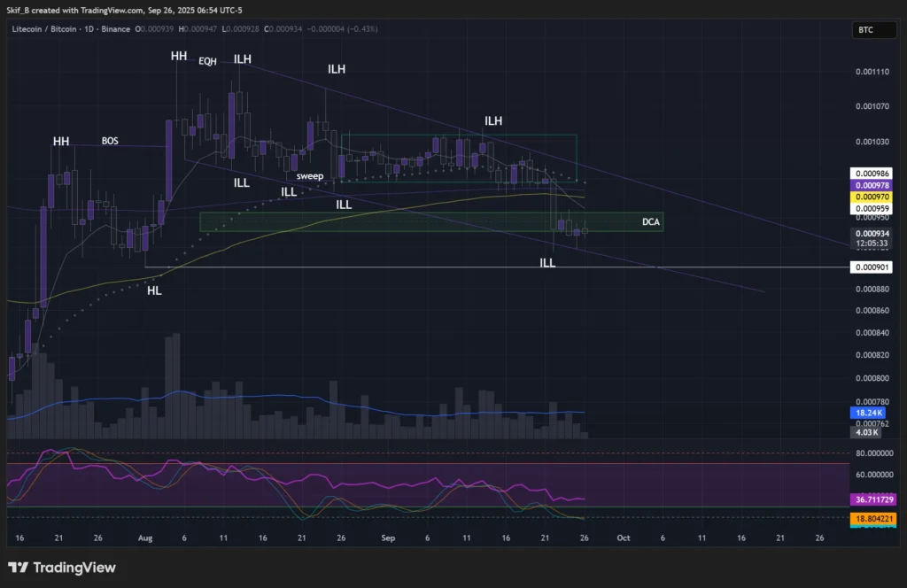This screenshot has height=588, width=907.
Task: Click the 0.000986 price tag
Action: [x=872, y=174]
